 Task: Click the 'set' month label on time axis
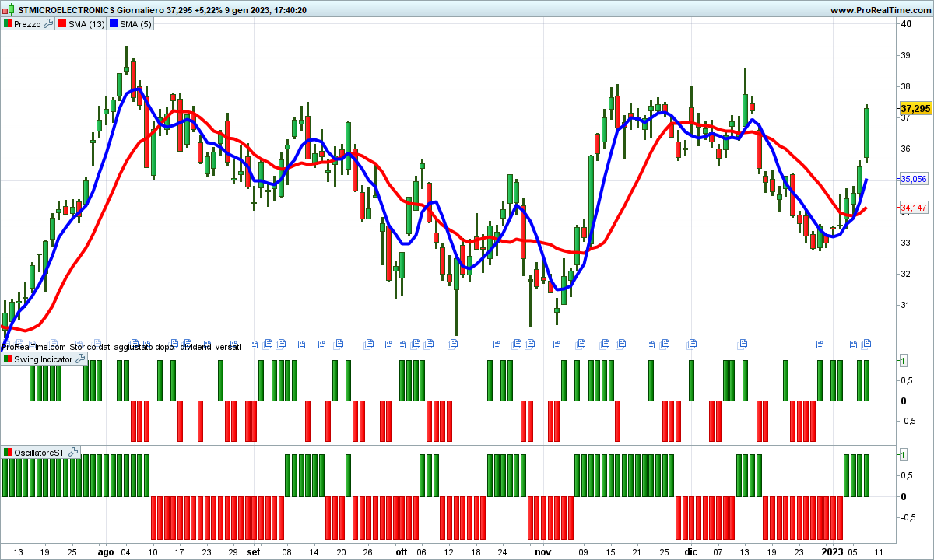point(253,551)
